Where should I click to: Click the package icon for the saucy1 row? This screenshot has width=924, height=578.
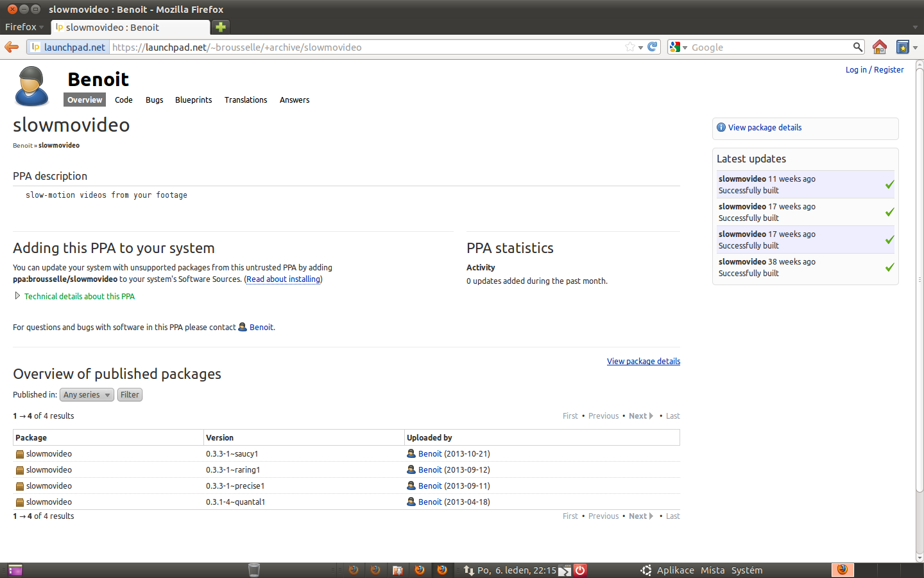pos(20,454)
